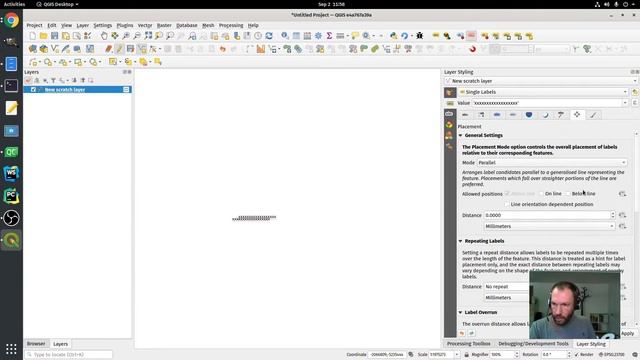The height and width of the screenshot is (360, 640).
Task: Click the red rotation icon in toolbar
Action: [472, 49]
